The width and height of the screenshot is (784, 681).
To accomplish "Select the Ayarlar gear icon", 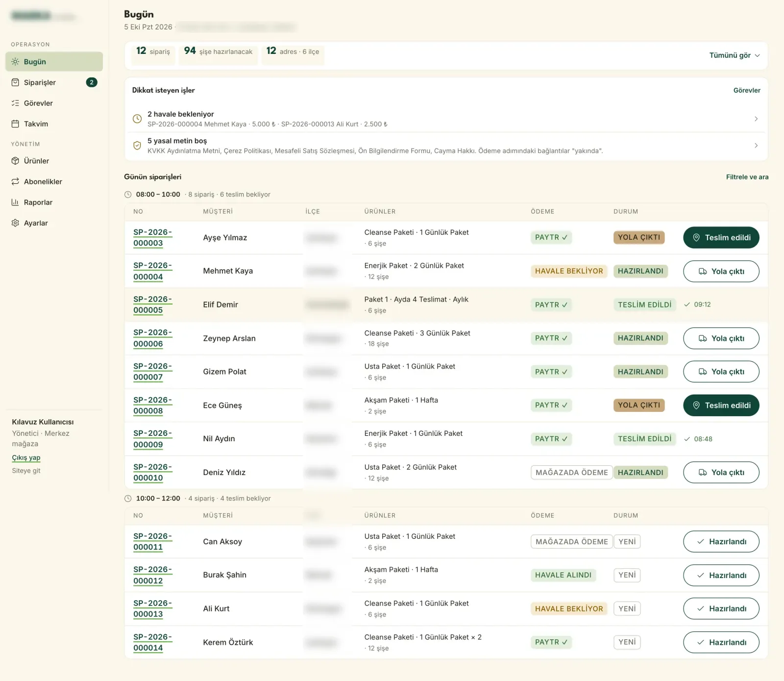I will (x=15, y=223).
